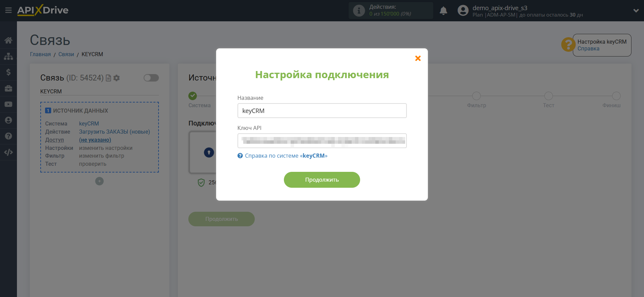Open the home sidebar icon
Screen dimensions: 644x297
coord(8,40)
